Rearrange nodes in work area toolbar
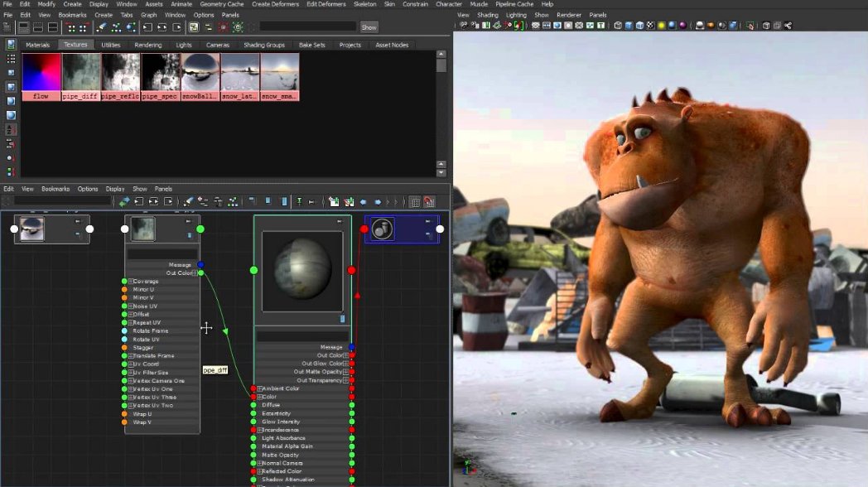This screenshot has height=487, width=868. tap(233, 202)
